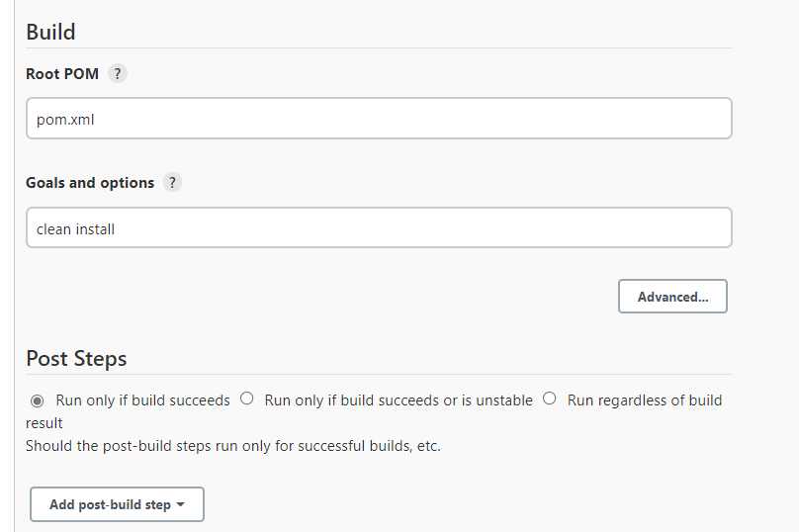Screen dimensions: 799x532
Task: Enable the 'Run regardless of build result' radio
Action: click(x=550, y=399)
